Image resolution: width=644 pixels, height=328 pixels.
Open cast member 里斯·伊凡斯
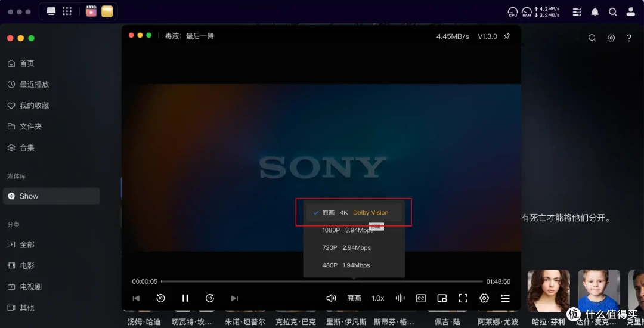(x=346, y=322)
